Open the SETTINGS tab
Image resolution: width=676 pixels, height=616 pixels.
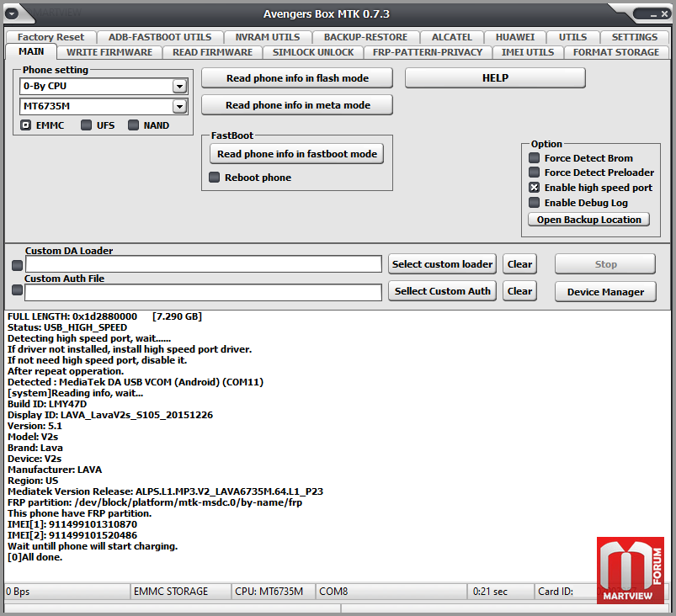point(634,37)
